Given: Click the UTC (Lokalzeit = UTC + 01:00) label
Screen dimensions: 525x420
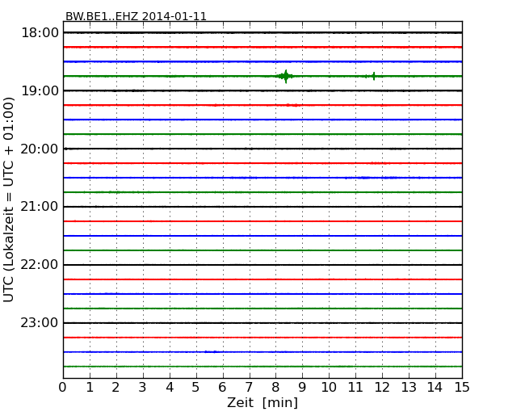Looking at the screenshot, I should 9,199.
